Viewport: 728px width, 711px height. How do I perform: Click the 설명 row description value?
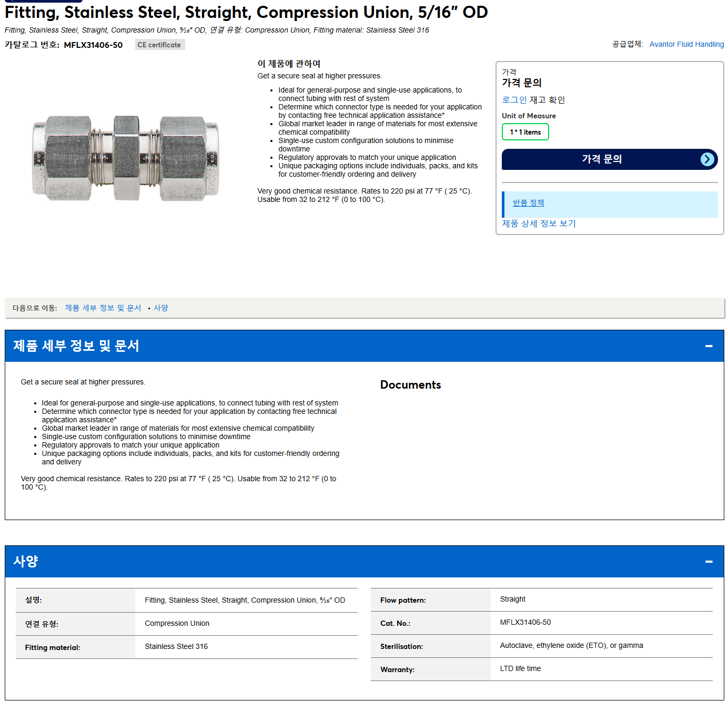(x=245, y=600)
